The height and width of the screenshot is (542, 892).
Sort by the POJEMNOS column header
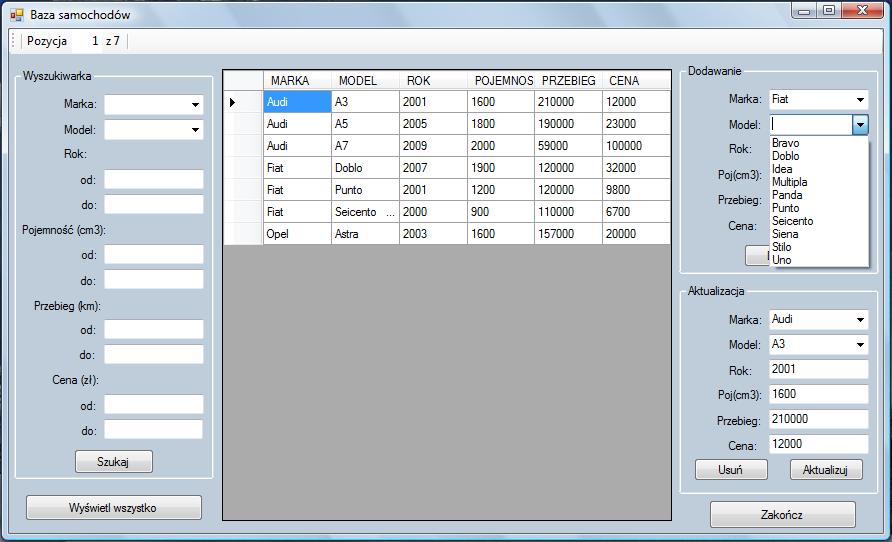(x=501, y=81)
